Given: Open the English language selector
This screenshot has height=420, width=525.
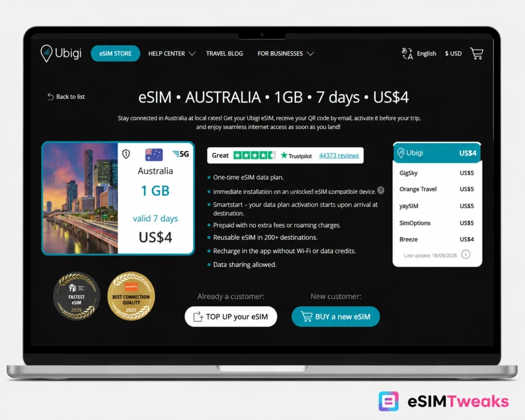Looking at the screenshot, I should pyautogui.click(x=426, y=53).
